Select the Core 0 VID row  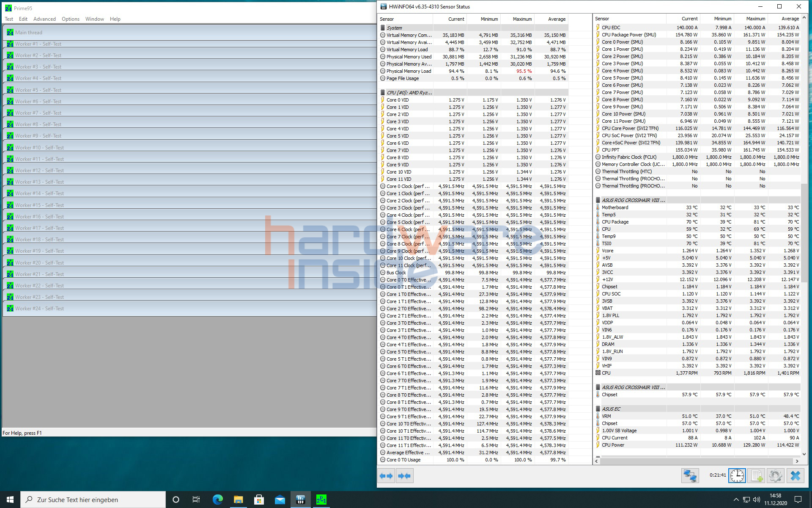tap(473, 100)
